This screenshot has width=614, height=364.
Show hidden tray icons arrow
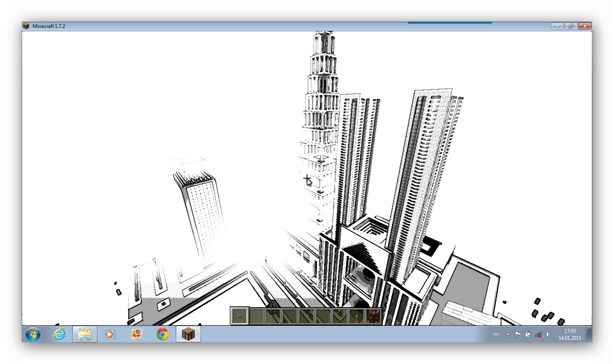pos(507,334)
